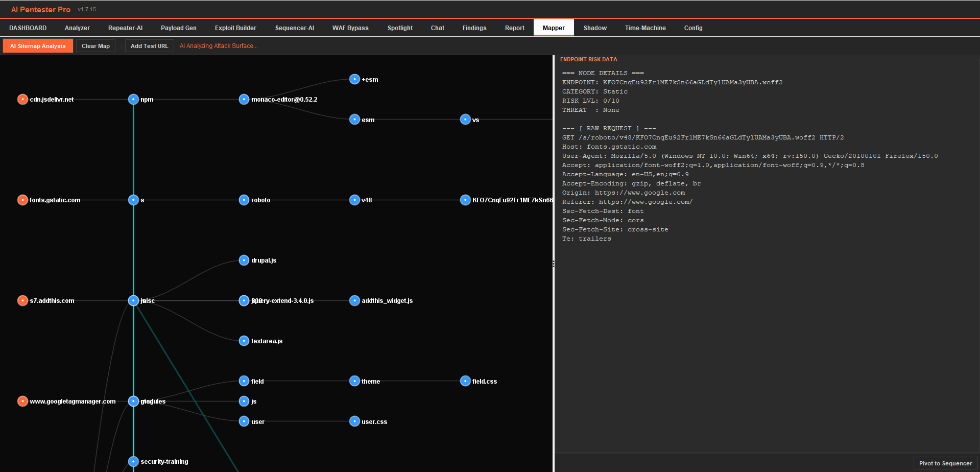Select the www.googletagmanager.com host node
The image size is (980, 472).
22,401
